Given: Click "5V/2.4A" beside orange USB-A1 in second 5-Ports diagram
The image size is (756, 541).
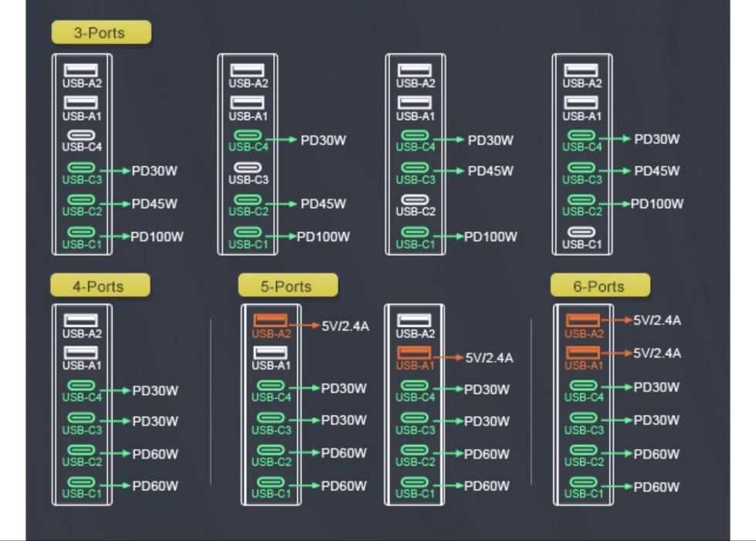Looking at the screenshot, I should (x=489, y=358).
